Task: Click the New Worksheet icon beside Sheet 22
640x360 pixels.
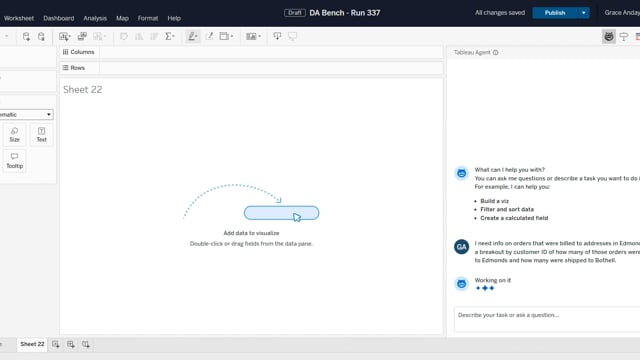Action: 56,344
